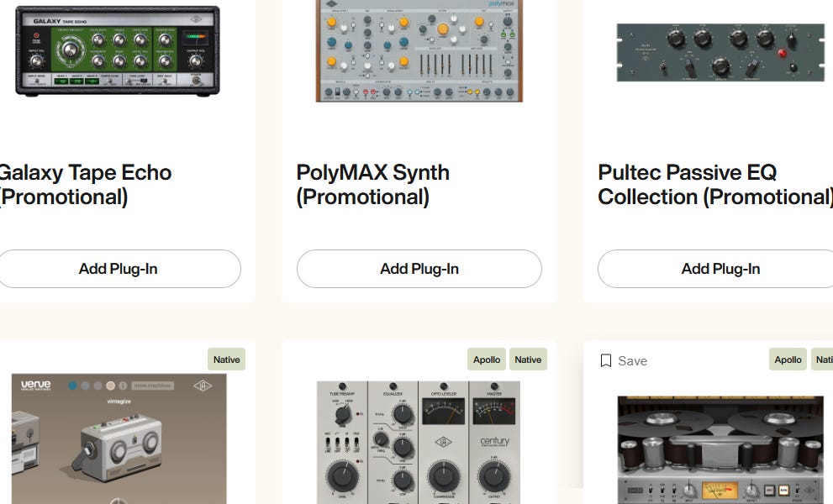This screenshot has height=504, width=833.
Task: Click the Apollo tag on Century card
Action: (487, 360)
